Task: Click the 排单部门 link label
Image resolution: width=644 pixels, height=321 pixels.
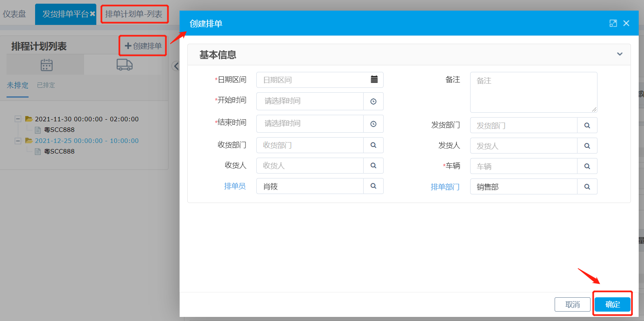Action: [x=445, y=187]
